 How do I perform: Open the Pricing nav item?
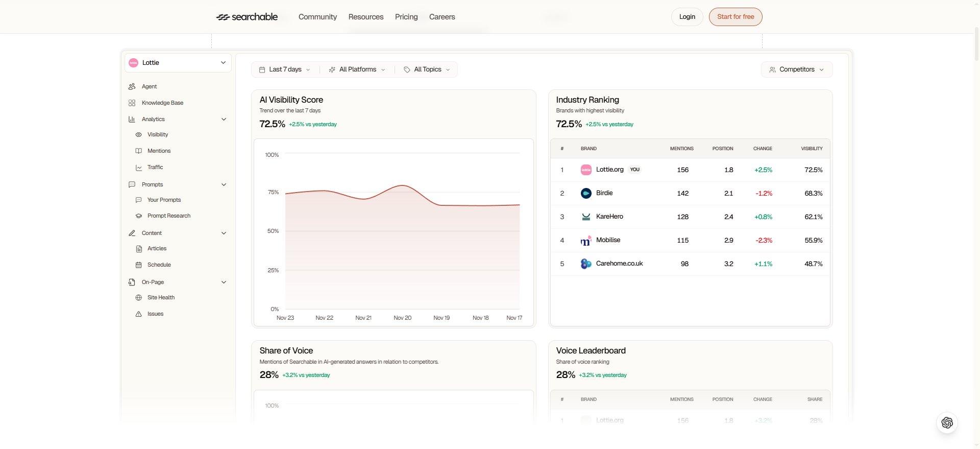pyautogui.click(x=406, y=17)
